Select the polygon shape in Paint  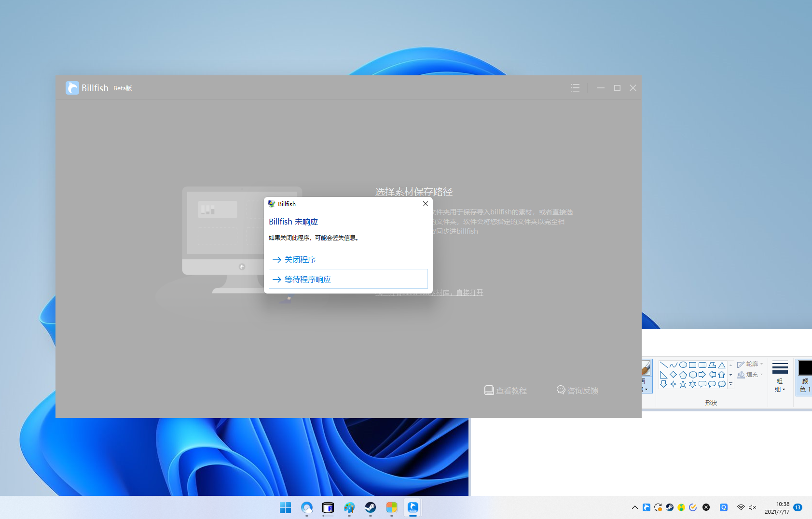pyautogui.click(x=712, y=365)
